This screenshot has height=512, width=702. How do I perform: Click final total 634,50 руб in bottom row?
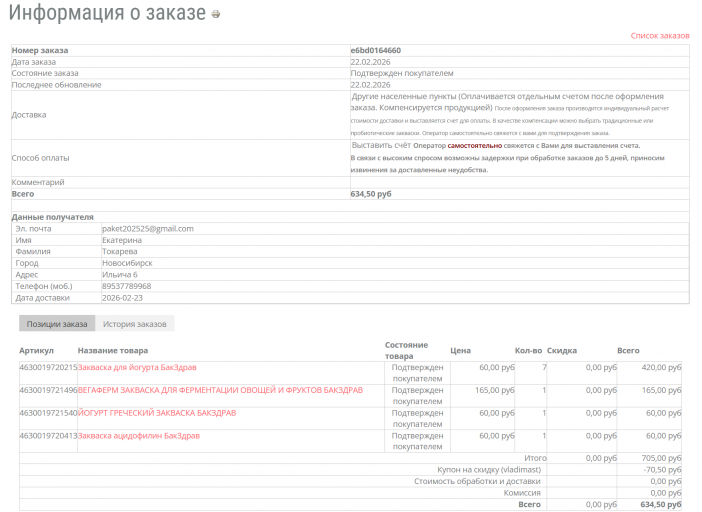click(661, 505)
